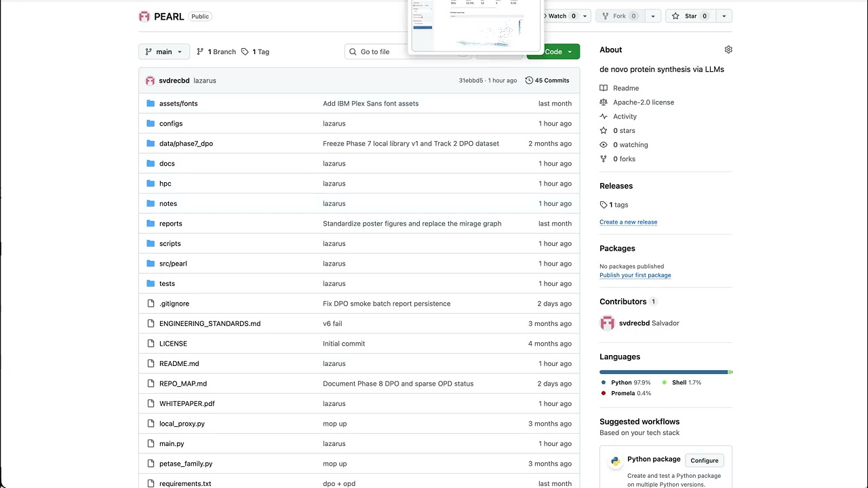Click the eye icon next to 0 watching

click(604, 145)
